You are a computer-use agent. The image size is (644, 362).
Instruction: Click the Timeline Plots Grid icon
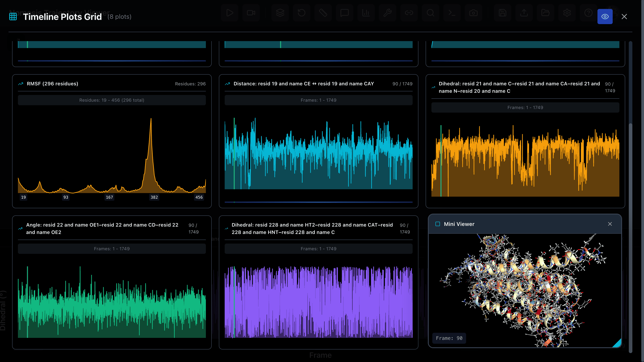(13, 17)
